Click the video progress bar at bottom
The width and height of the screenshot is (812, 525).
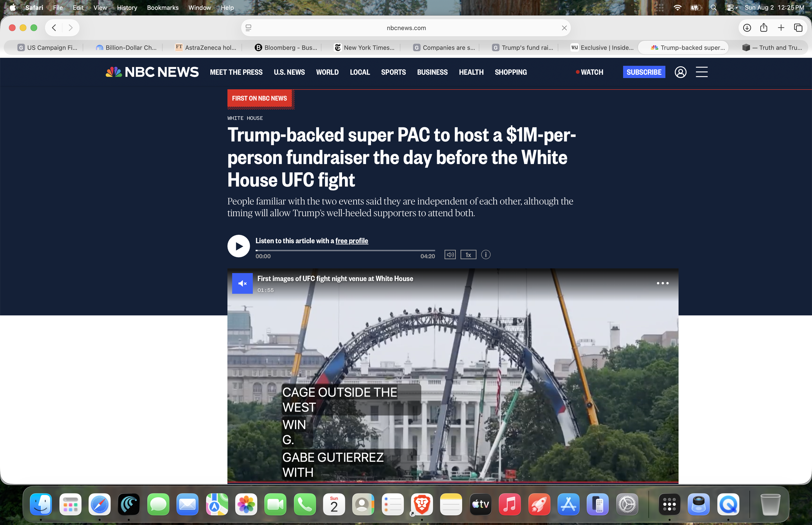click(452, 482)
